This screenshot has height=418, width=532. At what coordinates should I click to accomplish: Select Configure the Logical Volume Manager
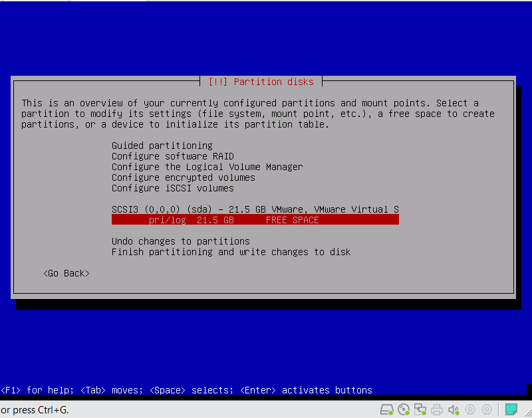pos(207,167)
